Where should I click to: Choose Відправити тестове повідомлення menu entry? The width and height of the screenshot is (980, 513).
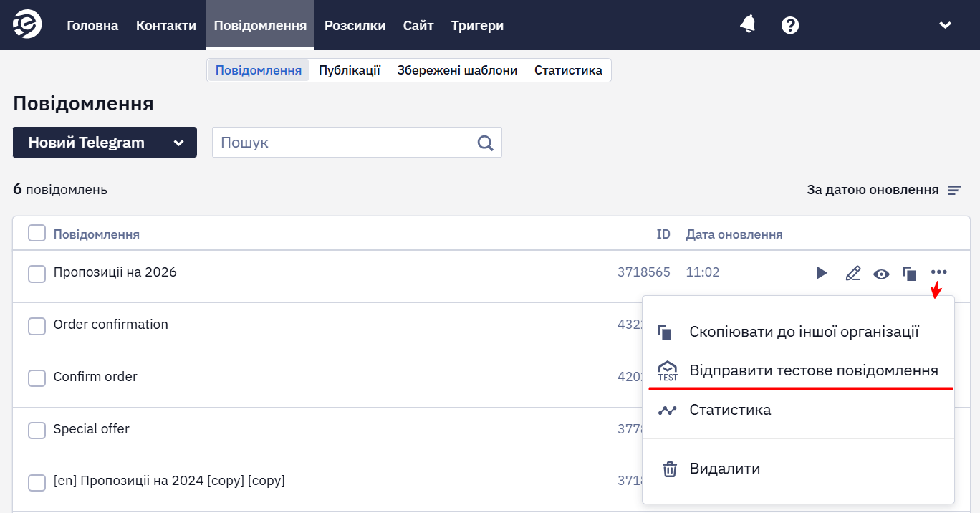tap(798, 370)
